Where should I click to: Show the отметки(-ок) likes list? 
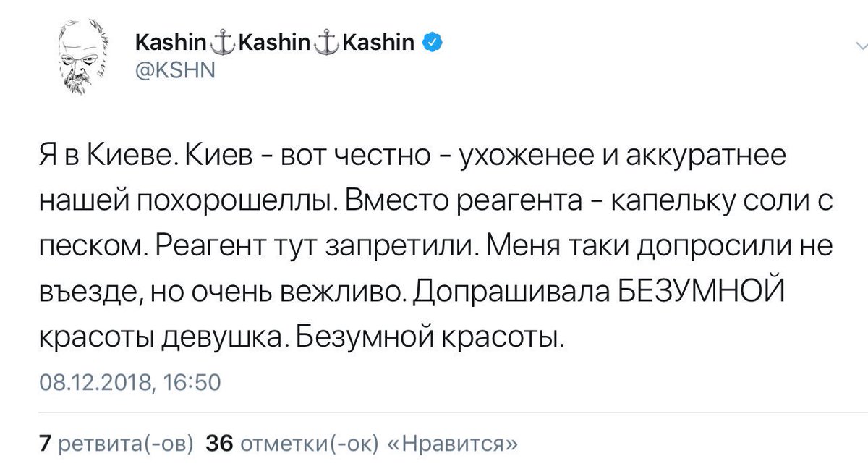point(309,443)
